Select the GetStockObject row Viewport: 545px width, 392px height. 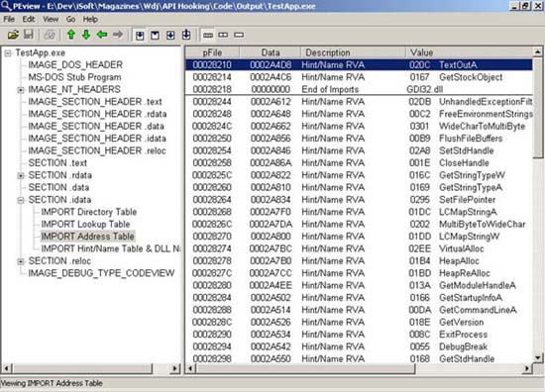pos(359,77)
